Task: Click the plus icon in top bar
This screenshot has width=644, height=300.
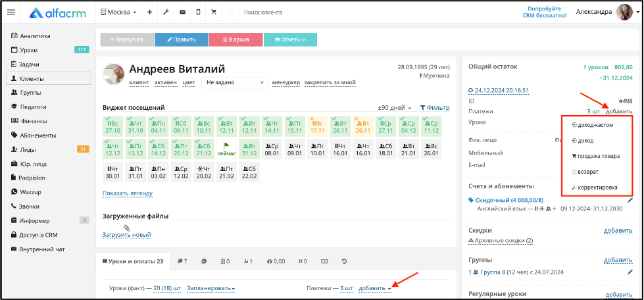Action: (x=149, y=12)
